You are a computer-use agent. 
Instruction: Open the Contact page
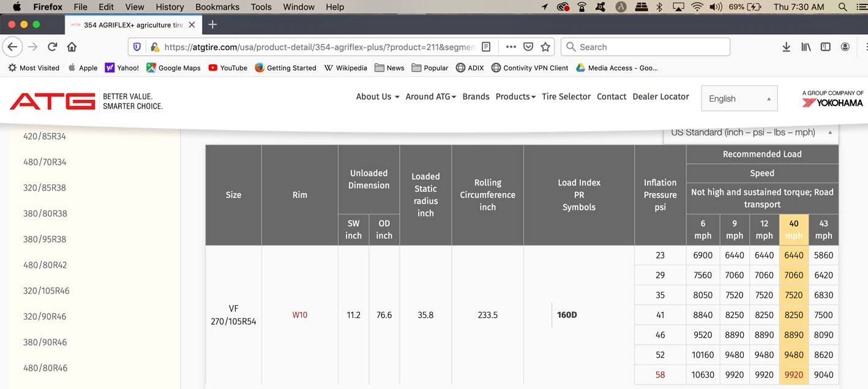point(612,97)
